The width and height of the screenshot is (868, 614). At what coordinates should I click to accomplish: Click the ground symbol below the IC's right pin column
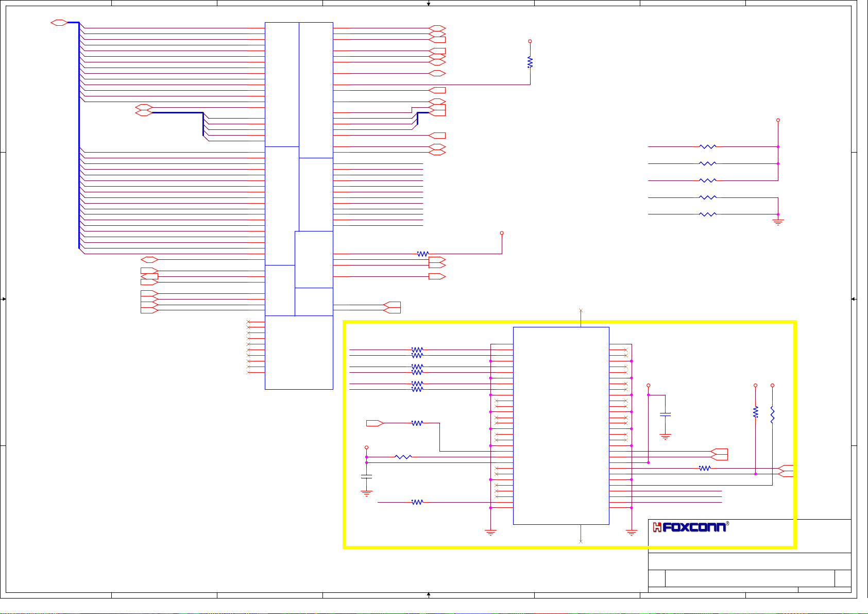(632, 532)
